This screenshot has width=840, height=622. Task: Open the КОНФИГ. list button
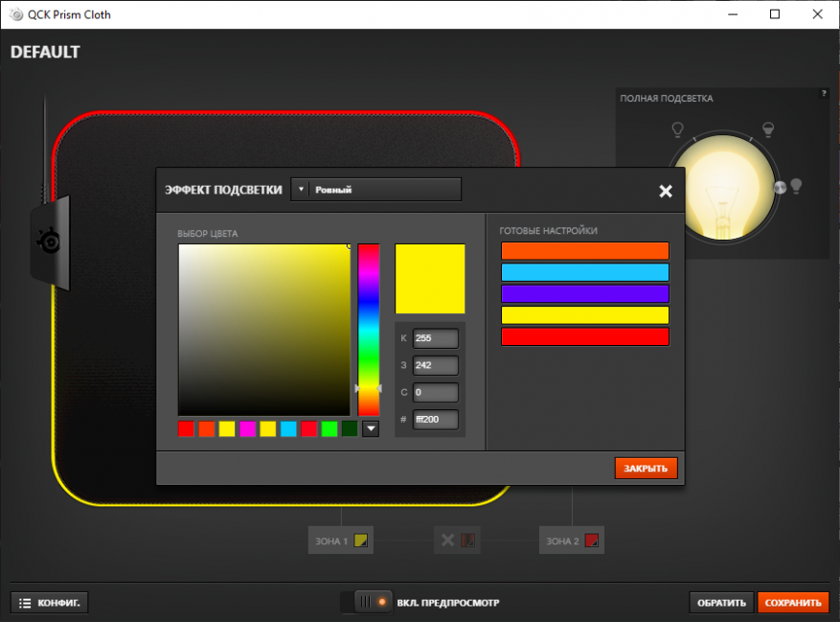pos(49,603)
